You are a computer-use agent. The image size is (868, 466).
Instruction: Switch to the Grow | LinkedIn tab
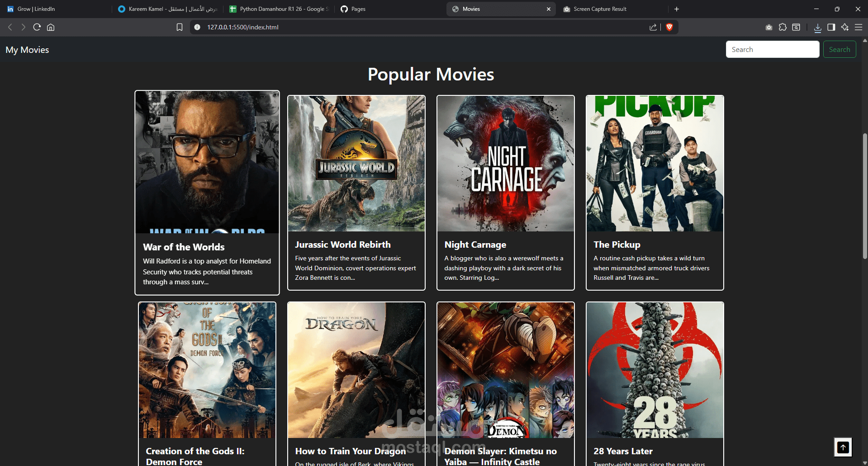tap(36, 9)
